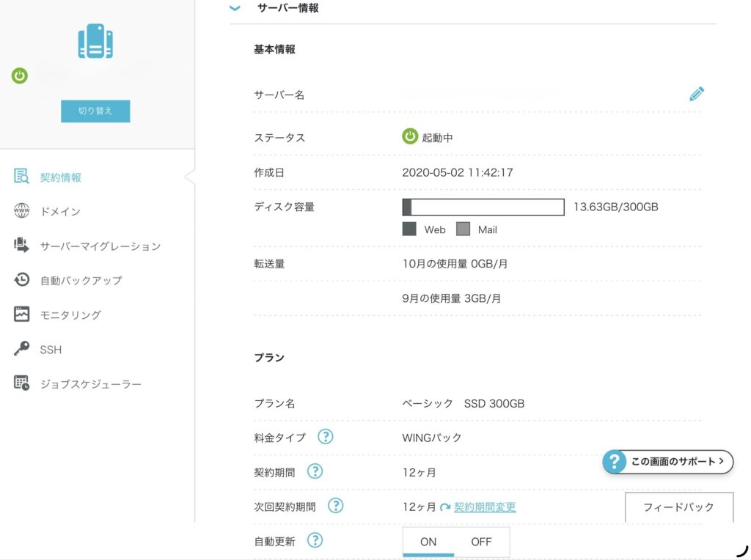
Task: Click the pencil edit icon for server name
Action: point(696,94)
